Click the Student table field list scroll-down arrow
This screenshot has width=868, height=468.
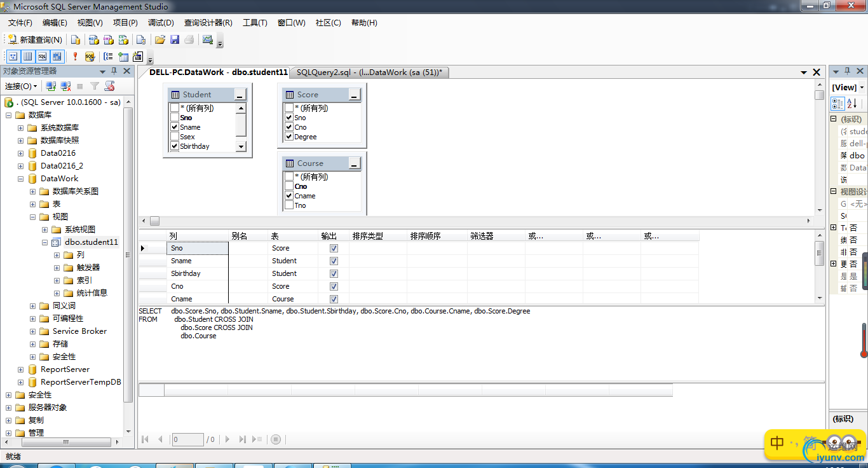click(241, 147)
